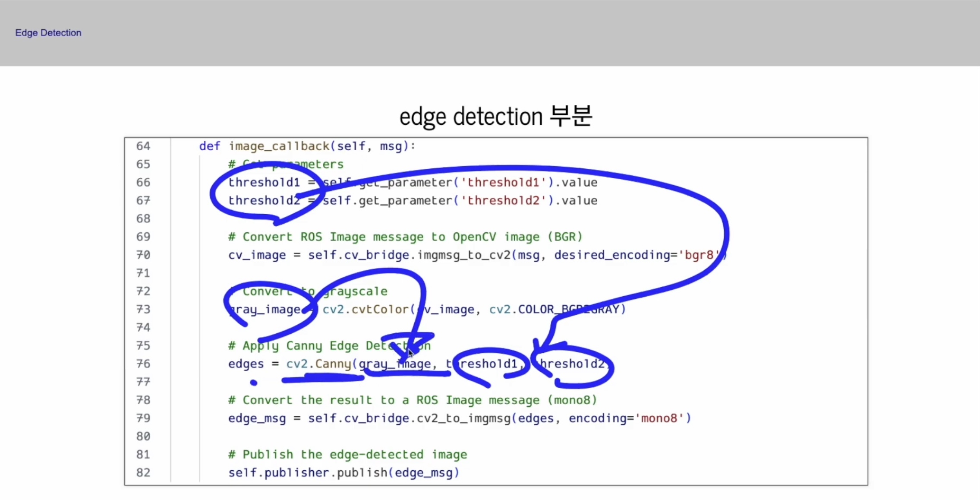Screen dimensions: 980x500
Task: Click the Edge Detection header link
Action: coord(48,33)
